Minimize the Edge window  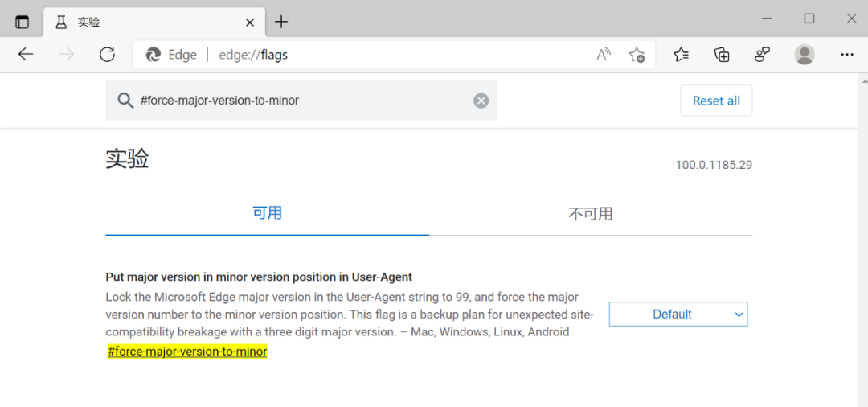click(767, 18)
